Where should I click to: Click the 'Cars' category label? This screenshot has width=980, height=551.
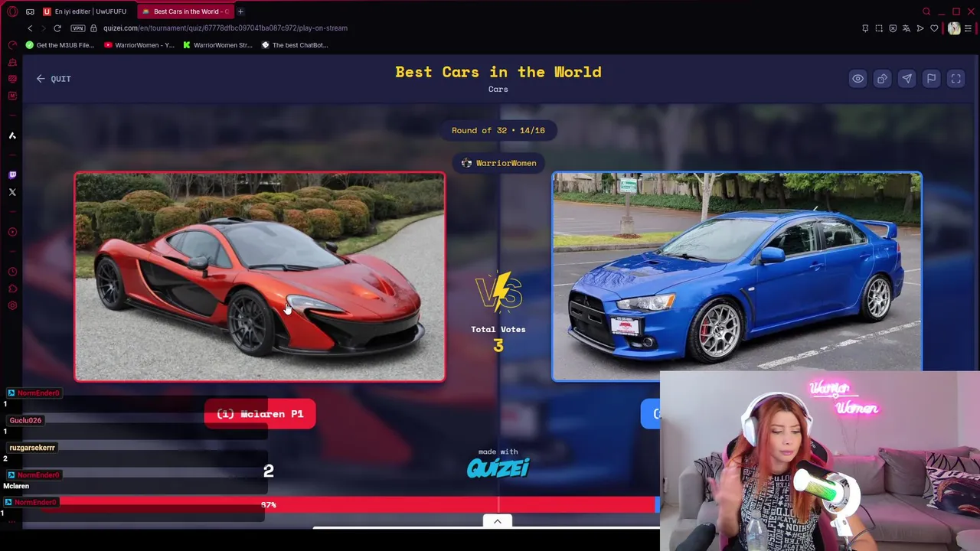[498, 90]
